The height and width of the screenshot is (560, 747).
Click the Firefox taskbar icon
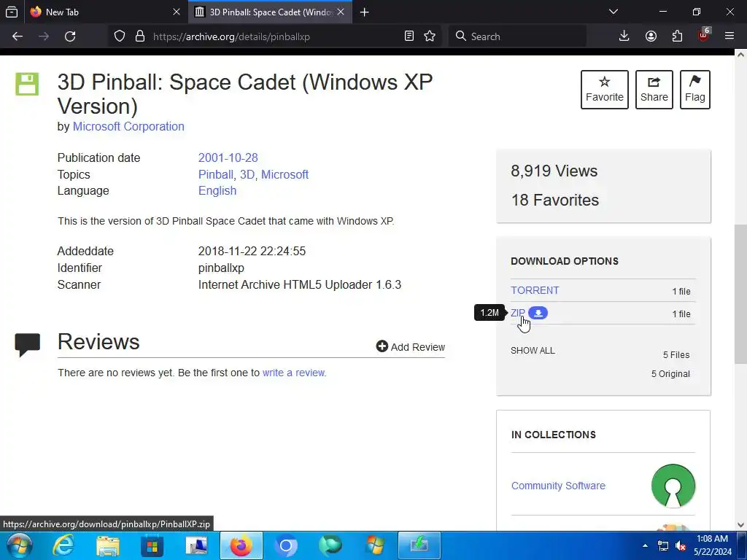point(241,545)
